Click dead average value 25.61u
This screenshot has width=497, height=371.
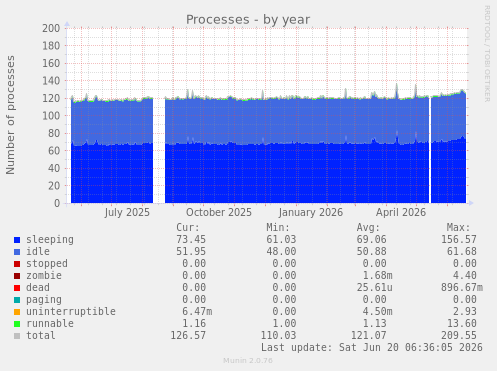click(x=374, y=287)
